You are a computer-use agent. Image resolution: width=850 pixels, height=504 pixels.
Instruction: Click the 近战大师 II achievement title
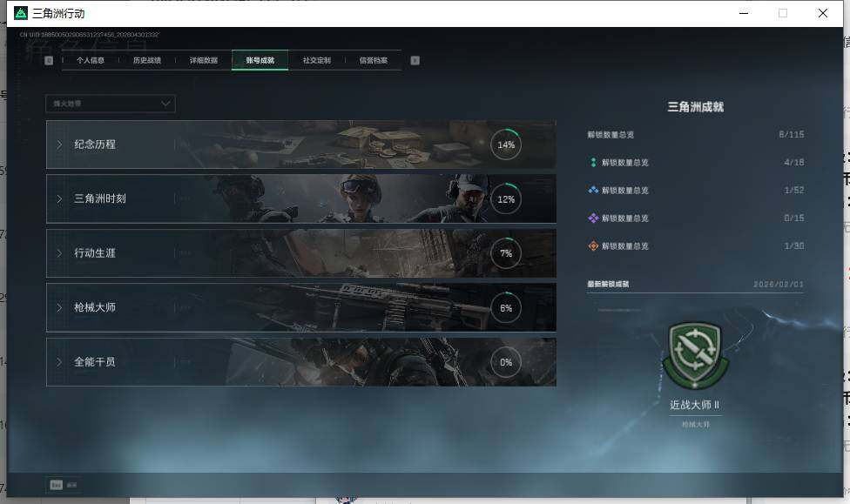(x=694, y=405)
